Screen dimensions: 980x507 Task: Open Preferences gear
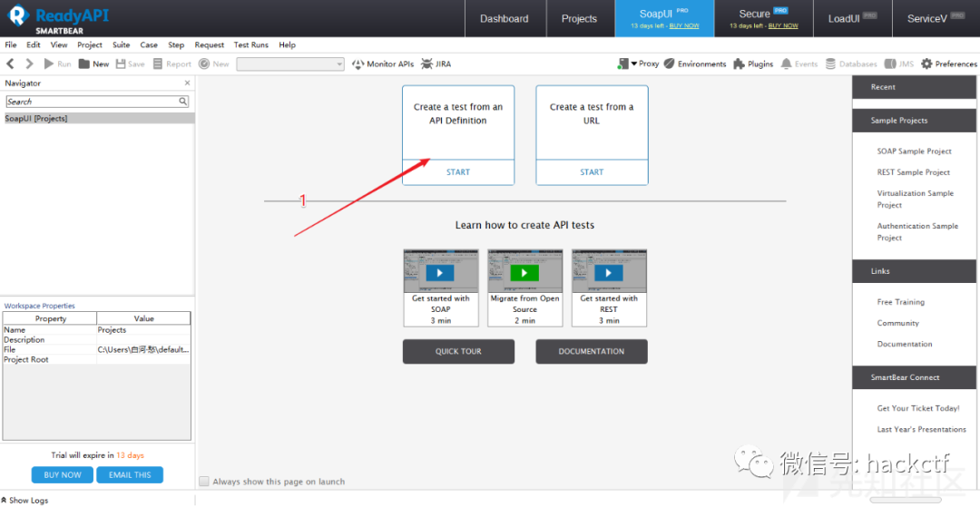tap(949, 63)
